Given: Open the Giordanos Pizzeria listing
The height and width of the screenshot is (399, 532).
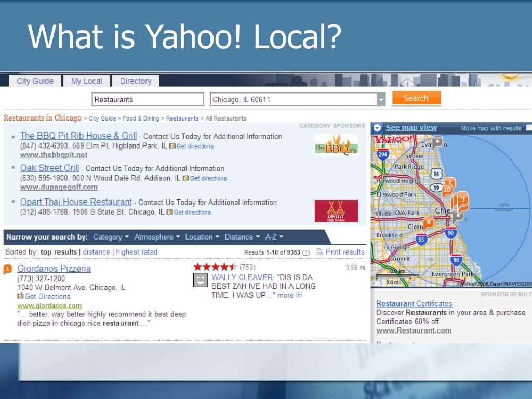Looking at the screenshot, I should click(x=54, y=269).
